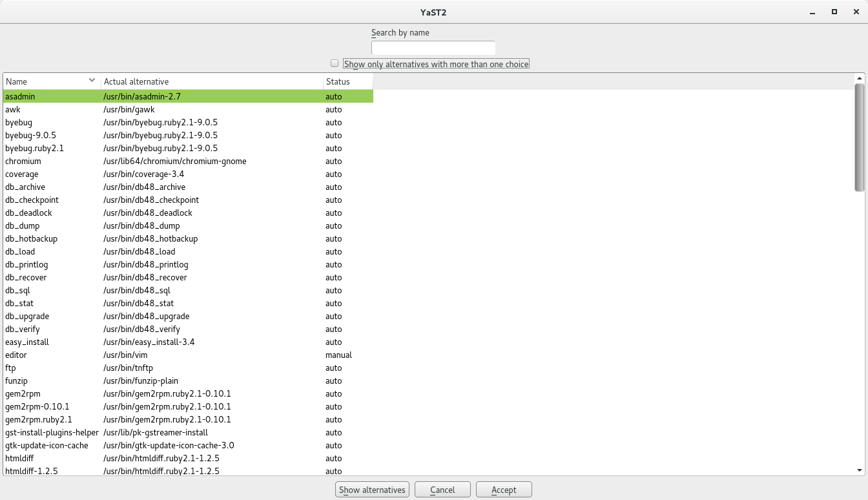868x500 pixels.
Task: Click the scrollbar up arrow
Action: tap(859, 78)
